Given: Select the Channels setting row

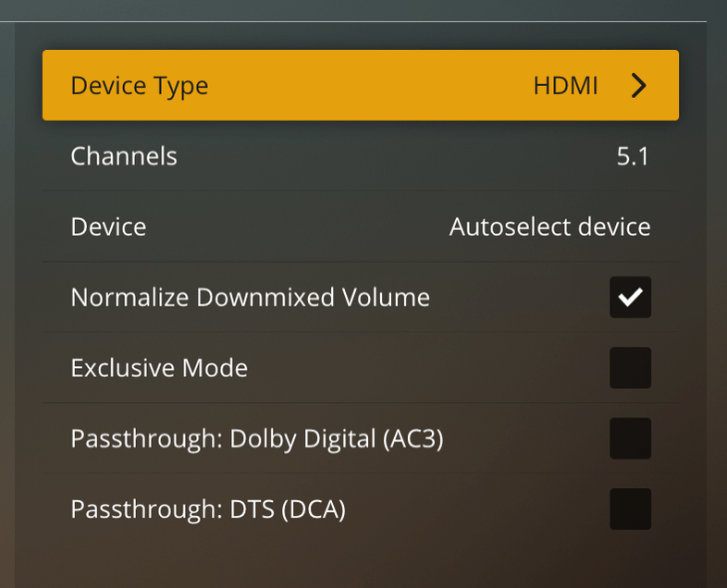Looking at the screenshot, I should click(x=361, y=156).
